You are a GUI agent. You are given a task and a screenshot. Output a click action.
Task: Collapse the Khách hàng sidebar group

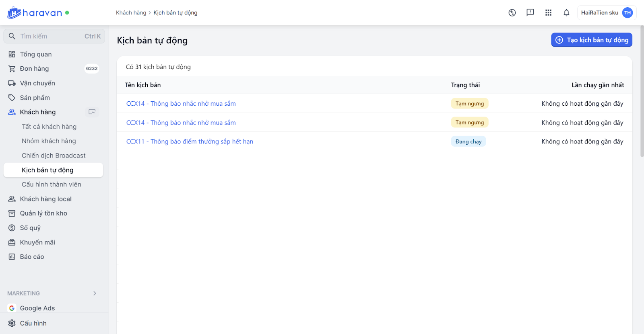coord(38,112)
